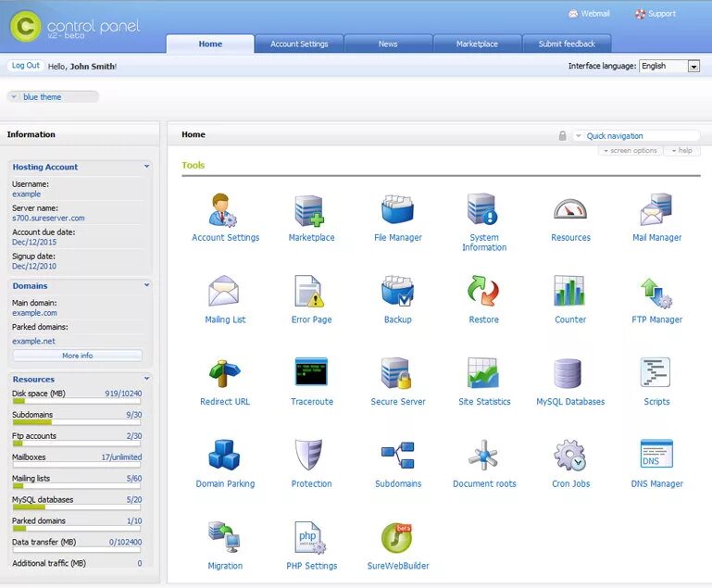This screenshot has height=588, width=712.
Task: Click the 2/30 Ftp accounts value
Action: 134,436
